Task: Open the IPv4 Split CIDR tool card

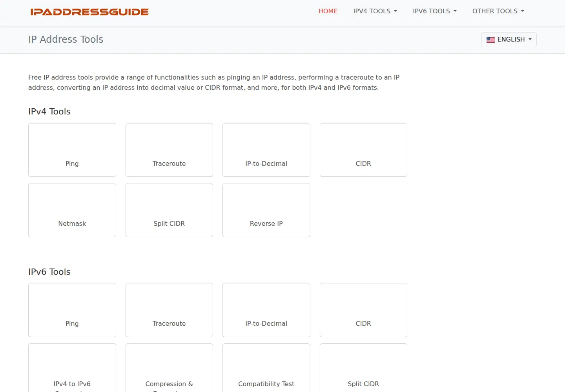Action: coord(169,210)
